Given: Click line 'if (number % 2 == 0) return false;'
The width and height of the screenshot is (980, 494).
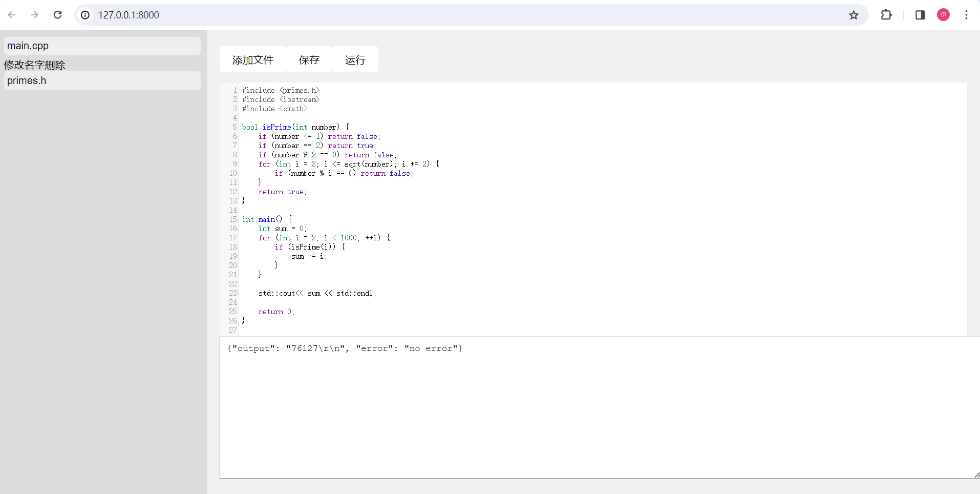Looking at the screenshot, I should [x=328, y=155].
